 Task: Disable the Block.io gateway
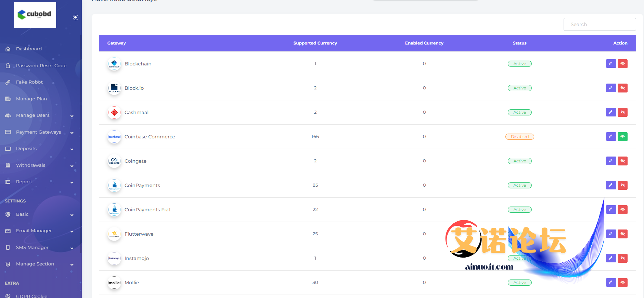[x=622, y=88]
